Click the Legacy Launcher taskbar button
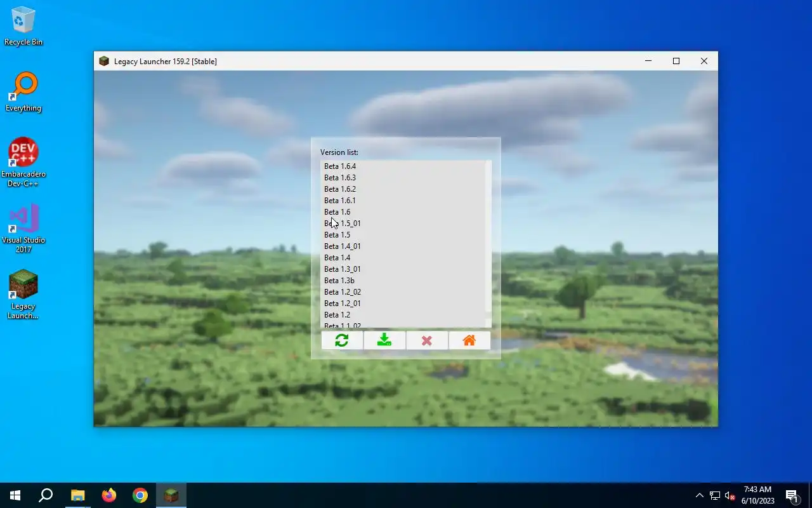812x508 pixels. [x=171, y=495]
